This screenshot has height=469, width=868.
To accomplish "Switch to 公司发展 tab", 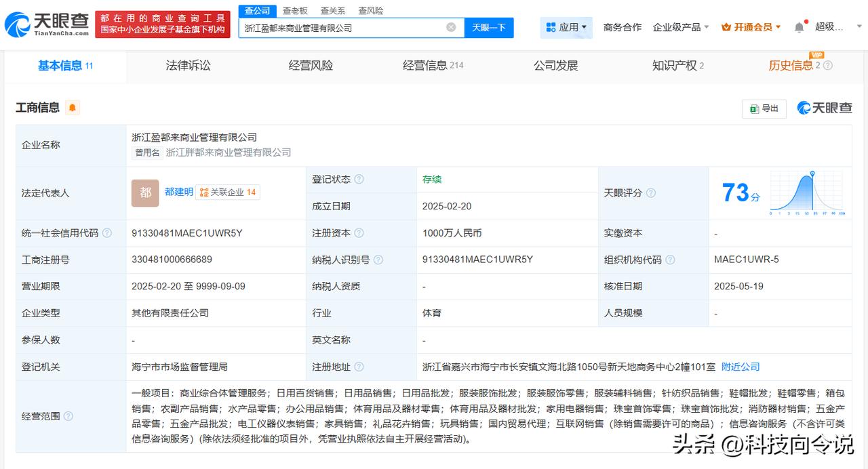I will coord(556,66).
